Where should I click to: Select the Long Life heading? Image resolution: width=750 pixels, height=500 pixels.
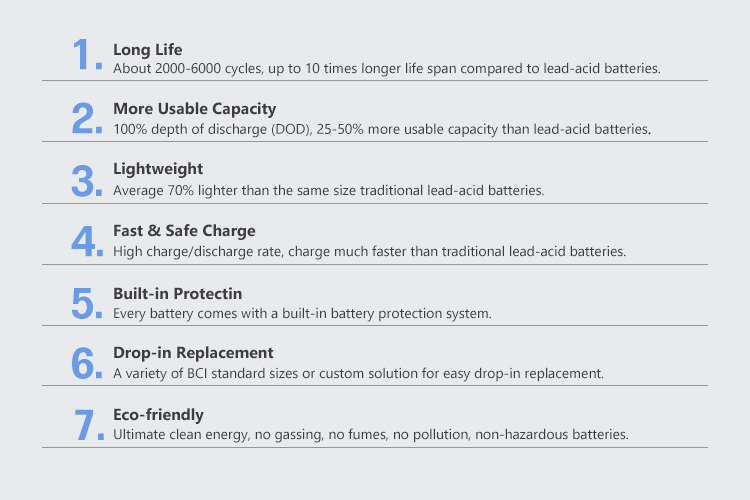pyautogui.click(x=147, y=50)
